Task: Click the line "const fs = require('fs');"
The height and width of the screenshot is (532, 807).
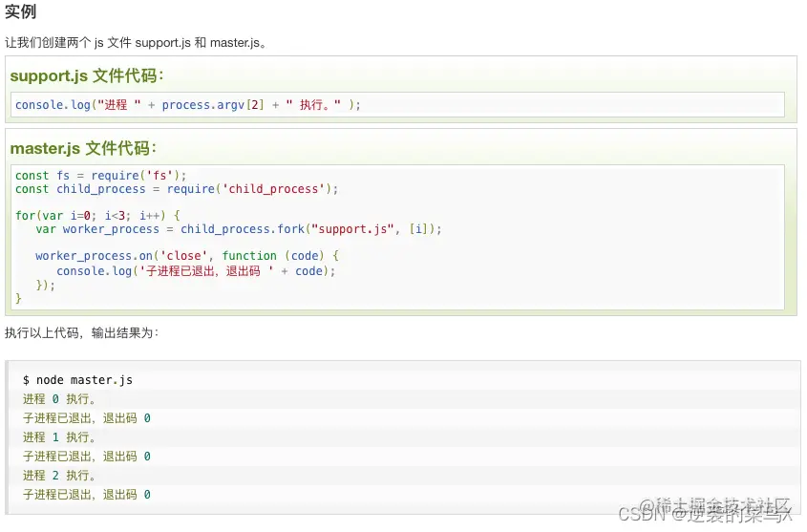Action: 101,176
